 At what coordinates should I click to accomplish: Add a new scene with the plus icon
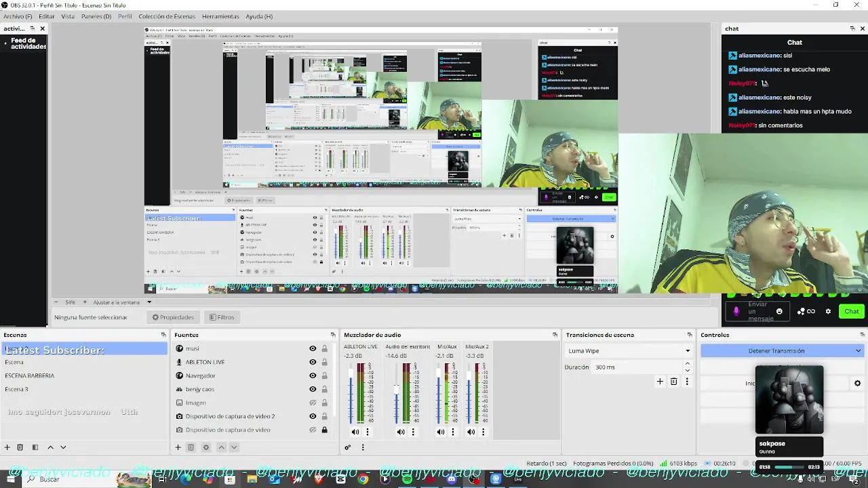pyautogui.click(x=7, y=447)
